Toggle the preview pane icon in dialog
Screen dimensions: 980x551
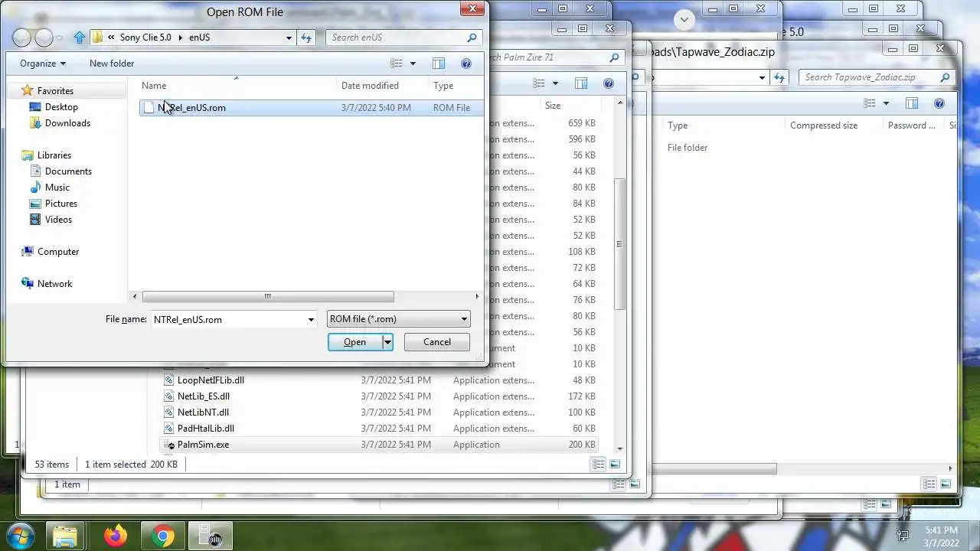tap(439, 64)
